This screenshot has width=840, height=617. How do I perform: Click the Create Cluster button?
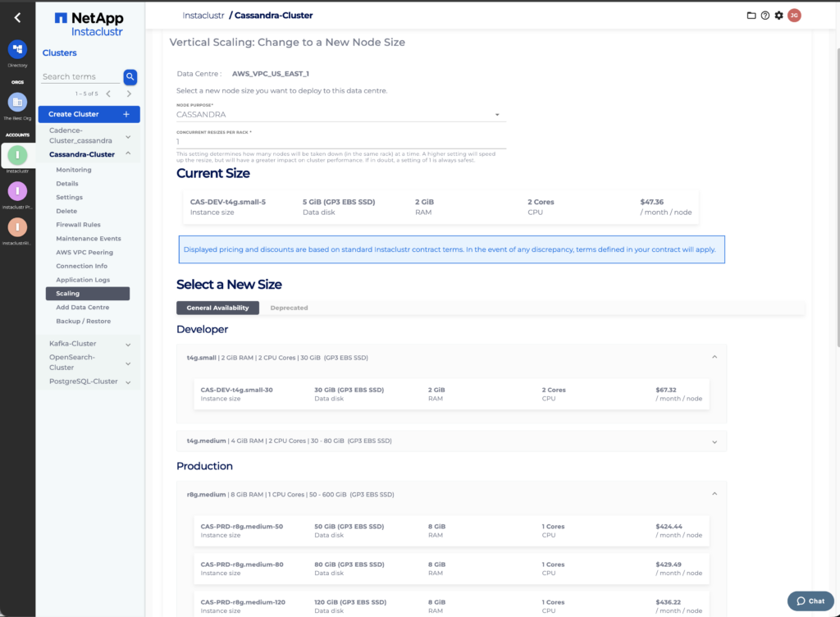89,114
